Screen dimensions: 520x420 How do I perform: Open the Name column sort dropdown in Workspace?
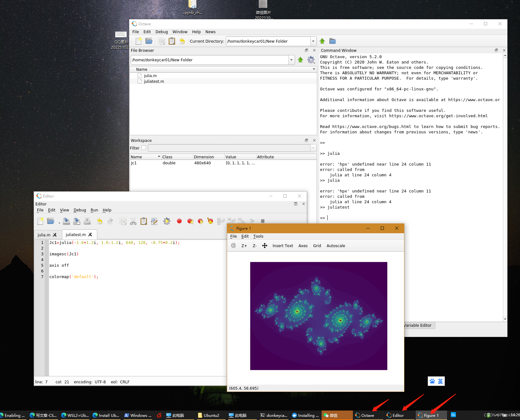(x=159, y=156)
